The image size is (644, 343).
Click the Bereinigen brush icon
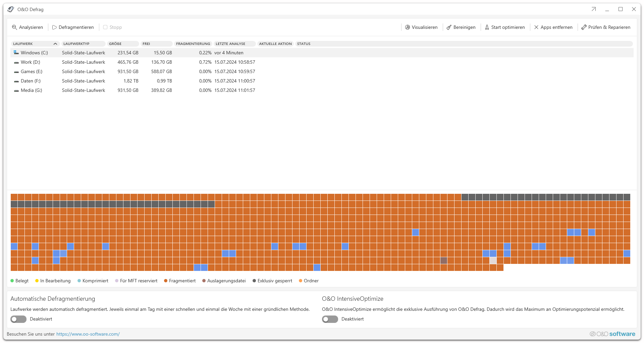click(449, 27)
